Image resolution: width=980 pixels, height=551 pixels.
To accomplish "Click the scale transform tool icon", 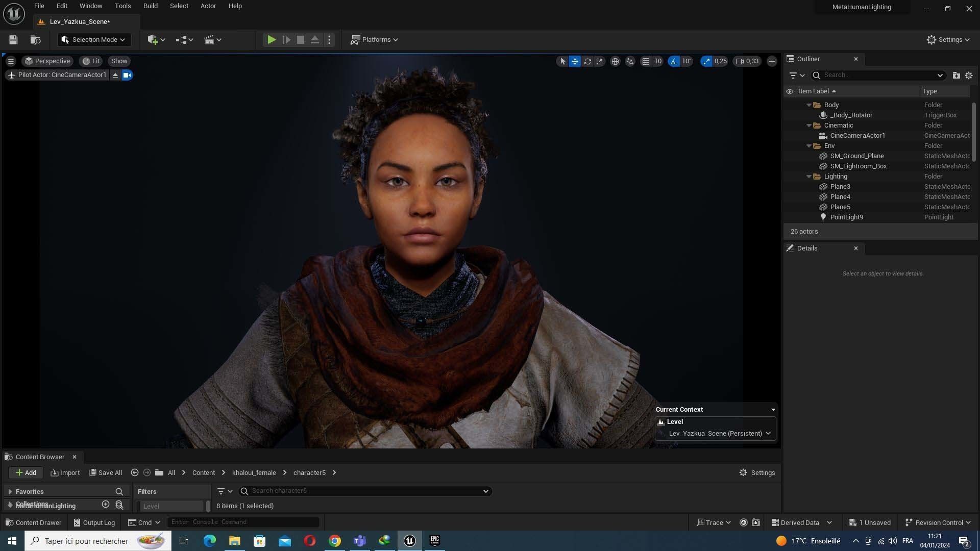I will click(600, 61).
